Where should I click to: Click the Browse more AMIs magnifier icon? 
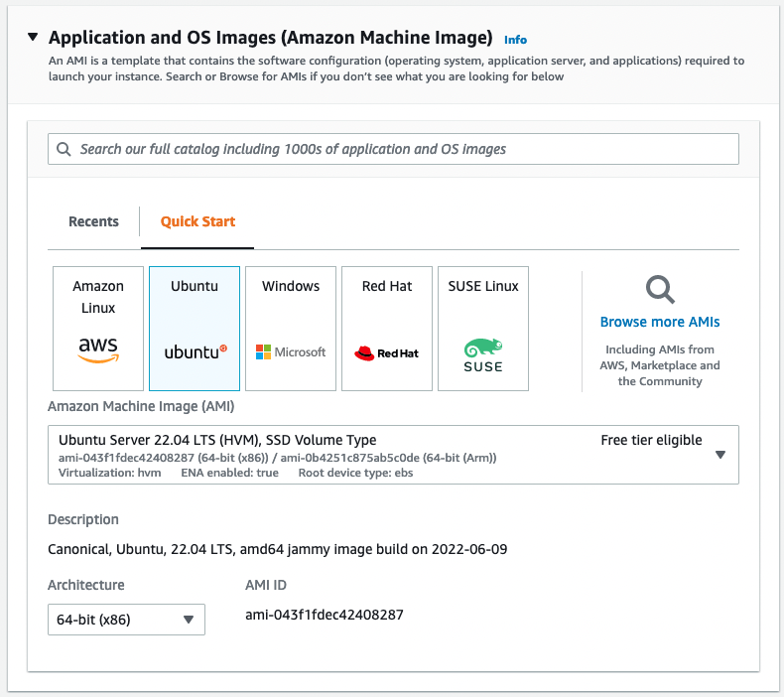(x=660, y=289)
